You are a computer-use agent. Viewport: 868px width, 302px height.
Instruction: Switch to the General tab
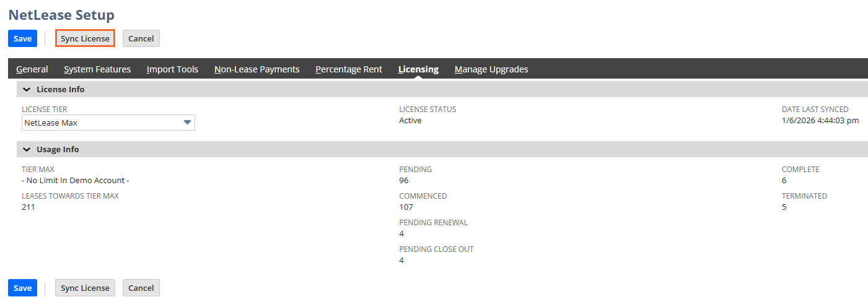click(x=32, y=69)
